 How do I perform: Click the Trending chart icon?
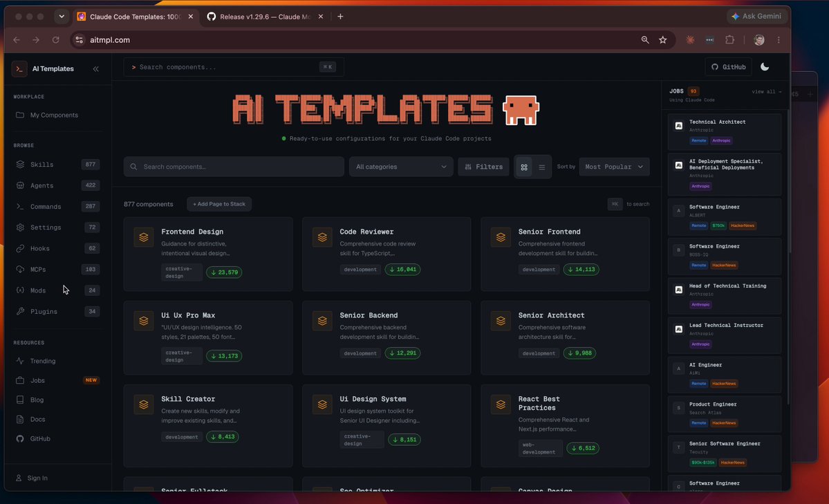point(20,361)
